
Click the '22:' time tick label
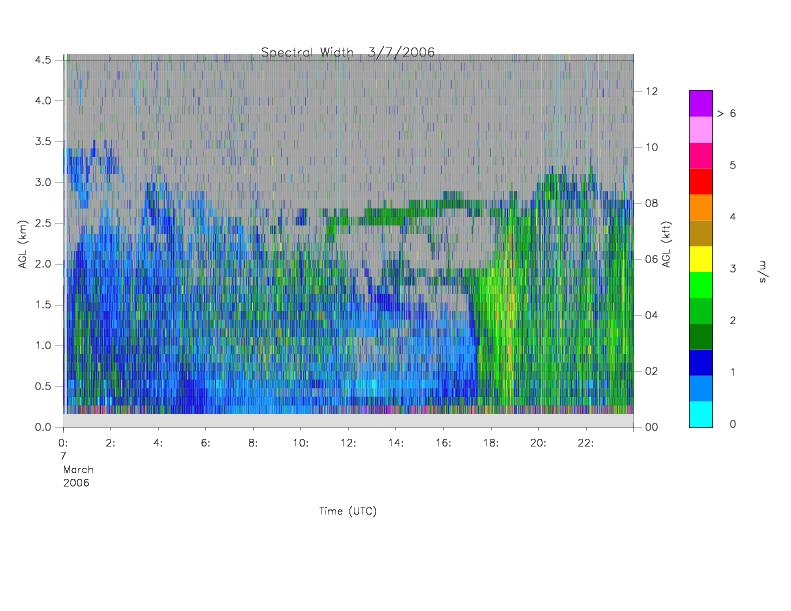point(586,443)
